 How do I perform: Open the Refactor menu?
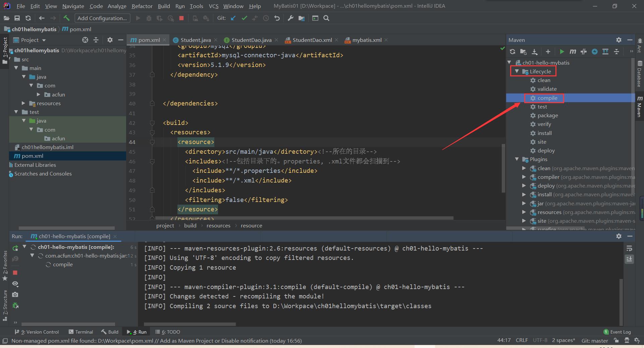(142, 6)
